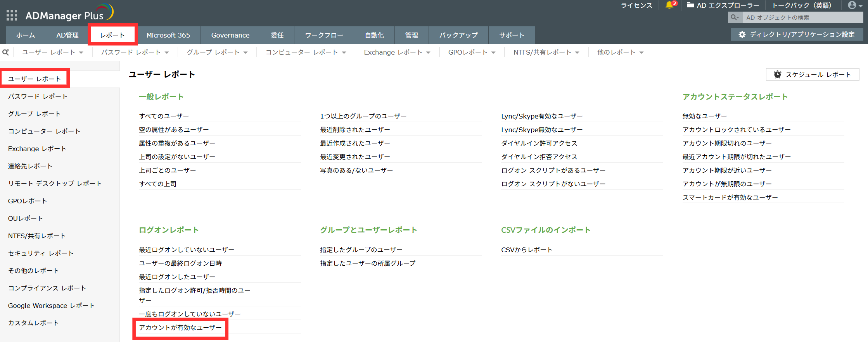
Task: Open アカウントが有効なユーザー report link
Action: [x=180, y=328]
